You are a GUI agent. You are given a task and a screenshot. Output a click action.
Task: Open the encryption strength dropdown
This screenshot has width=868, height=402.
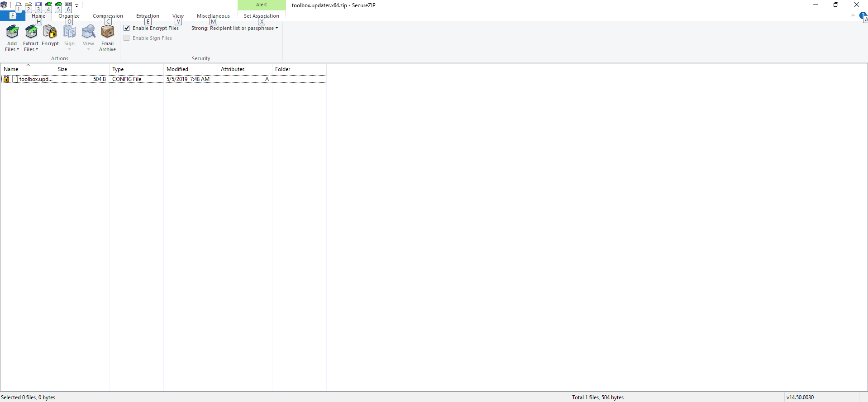pyautogui.click(x=234, y=28)
